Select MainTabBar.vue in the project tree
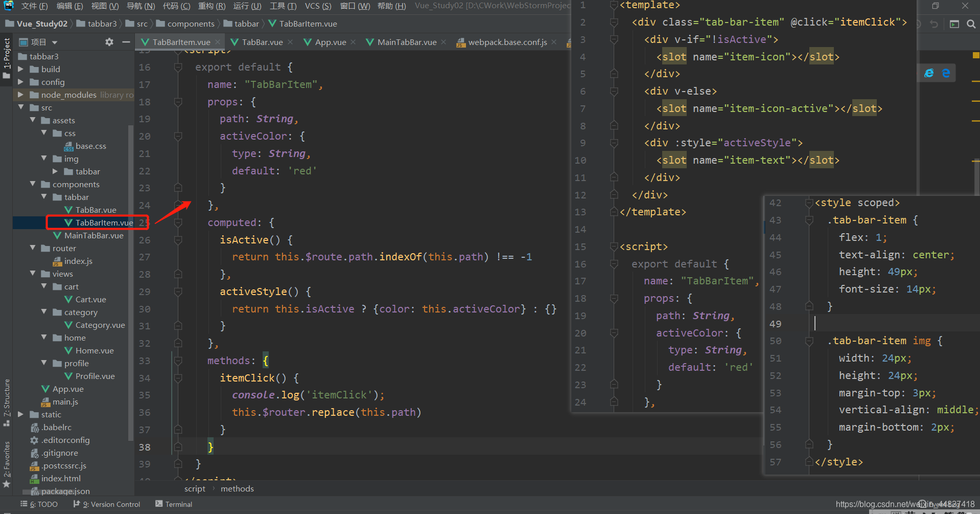Screen dimensions: 980x514 (94, 235)
